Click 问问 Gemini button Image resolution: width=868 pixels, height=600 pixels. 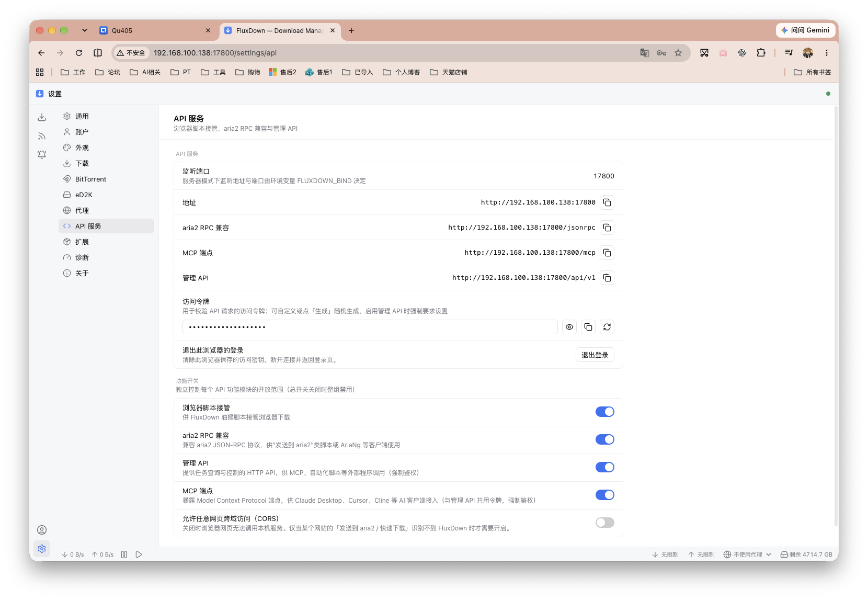click(805, 30)
